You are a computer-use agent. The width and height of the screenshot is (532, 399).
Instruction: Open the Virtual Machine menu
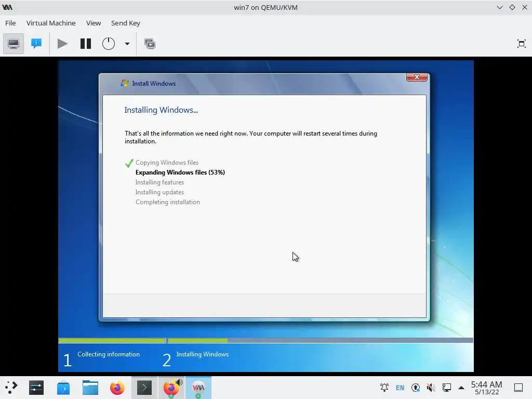pos(51,23)
